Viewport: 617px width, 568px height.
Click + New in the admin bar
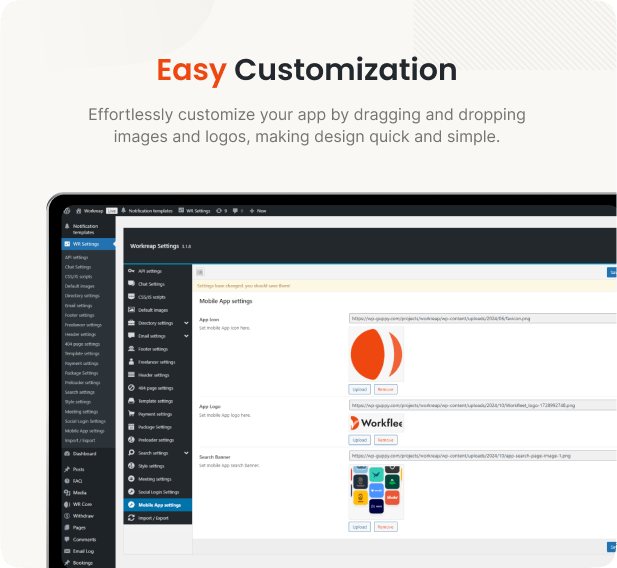coord(258,211)
